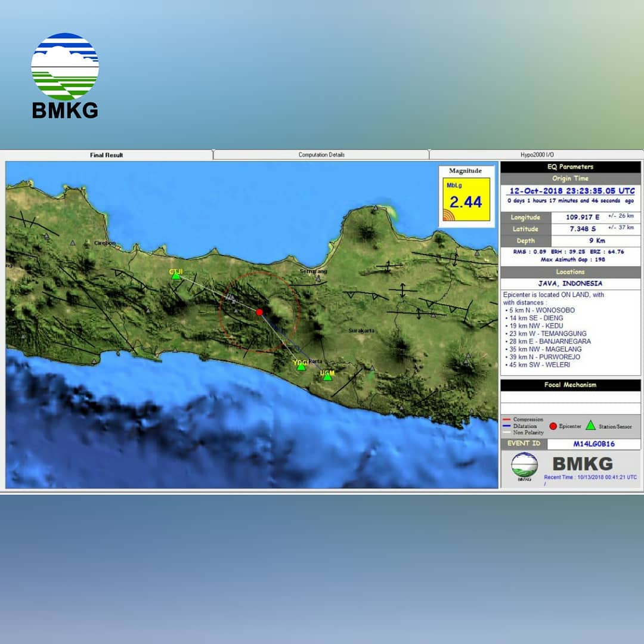Click the Locations section header
The width and height of the screenshot is (644, 644).
(x=570, y=272)
